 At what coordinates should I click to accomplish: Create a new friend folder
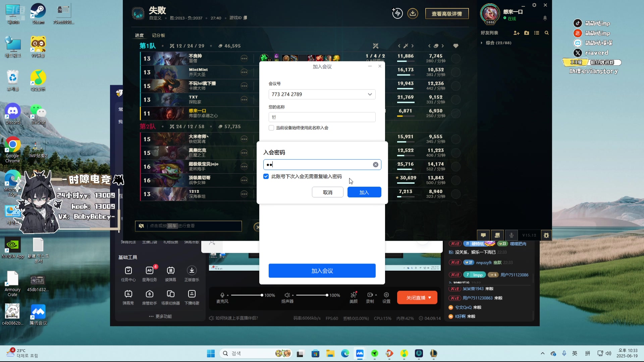pos(527,33)
